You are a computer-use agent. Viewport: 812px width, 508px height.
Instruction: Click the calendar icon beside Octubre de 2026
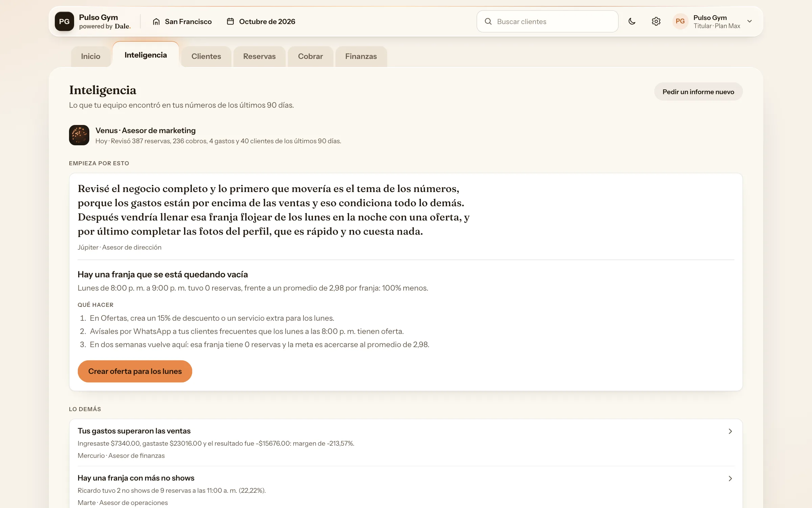click(230, 21)
